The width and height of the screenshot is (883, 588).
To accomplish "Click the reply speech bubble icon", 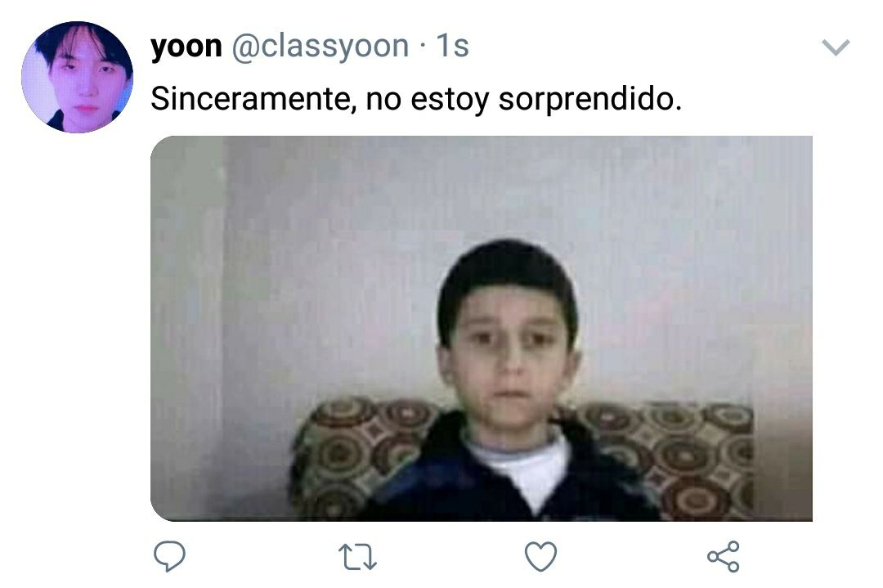I will click(x=169, y=556).
